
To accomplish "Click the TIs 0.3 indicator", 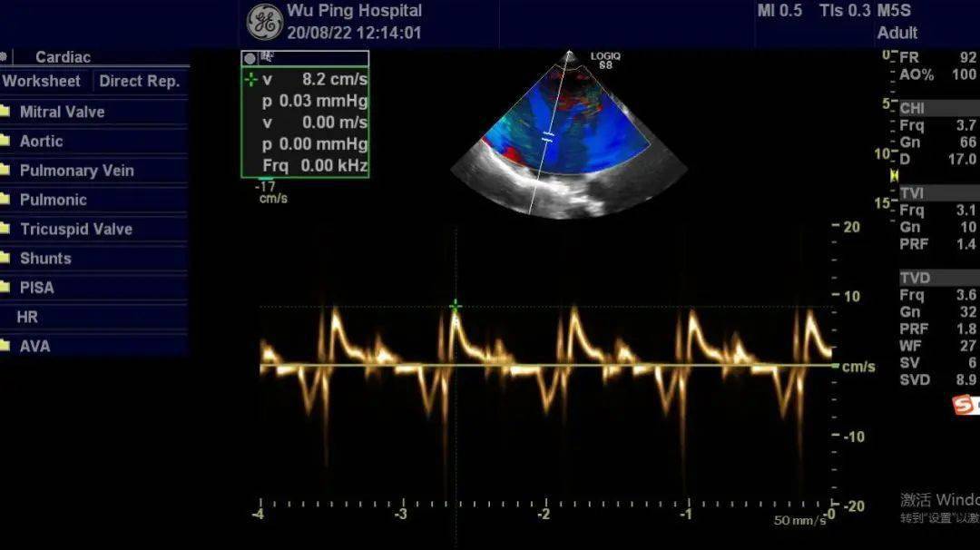I will coord(845,11).
